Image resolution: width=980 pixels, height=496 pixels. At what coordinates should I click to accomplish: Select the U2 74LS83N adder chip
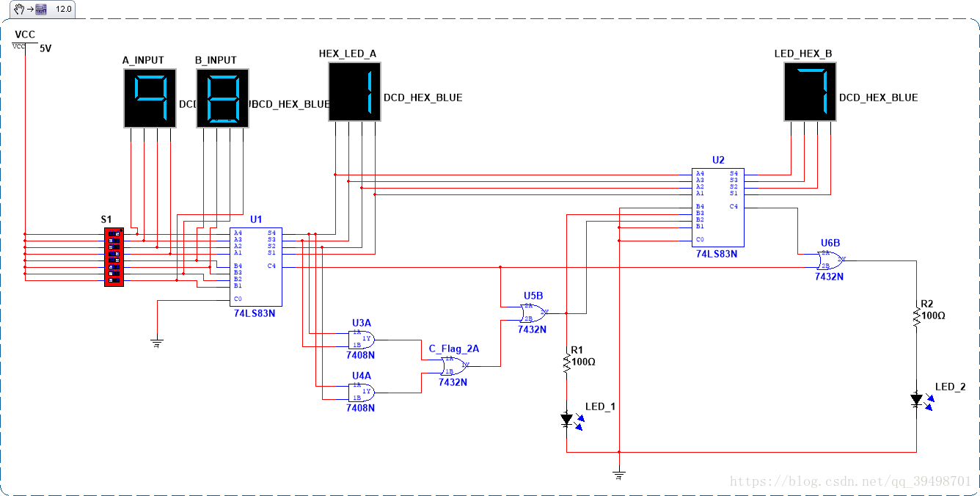[x=718, y=208]
